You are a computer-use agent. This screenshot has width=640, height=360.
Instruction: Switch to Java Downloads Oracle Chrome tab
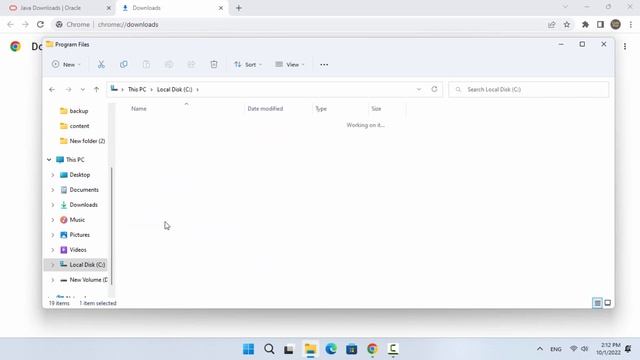click(58, 8)
